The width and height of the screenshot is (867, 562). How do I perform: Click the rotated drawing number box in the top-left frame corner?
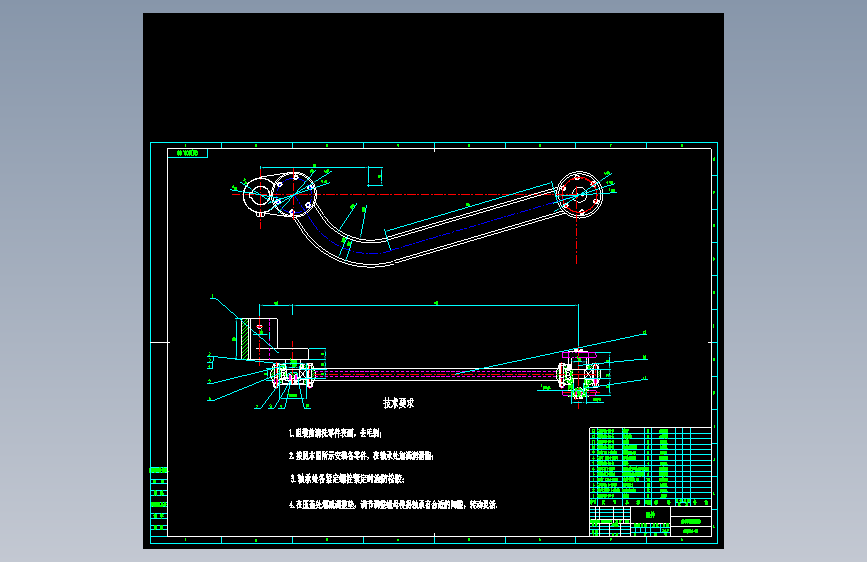coord(187,153)
